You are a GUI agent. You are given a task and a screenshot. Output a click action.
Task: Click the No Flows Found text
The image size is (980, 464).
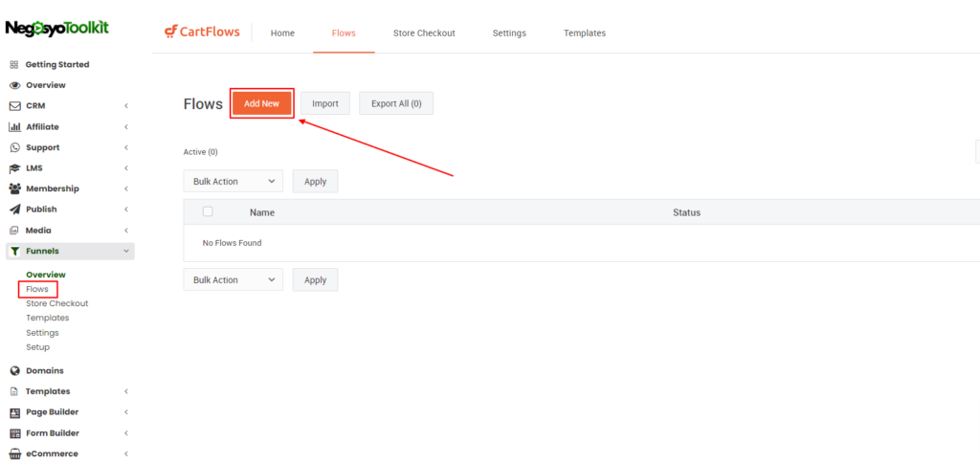point(232,243)
